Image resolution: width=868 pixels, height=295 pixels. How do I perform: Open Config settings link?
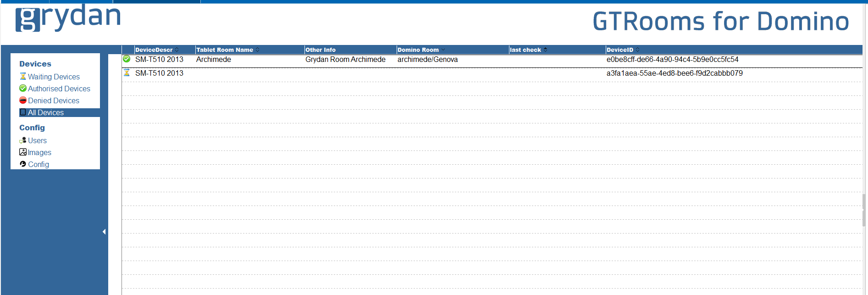[39, 164]
